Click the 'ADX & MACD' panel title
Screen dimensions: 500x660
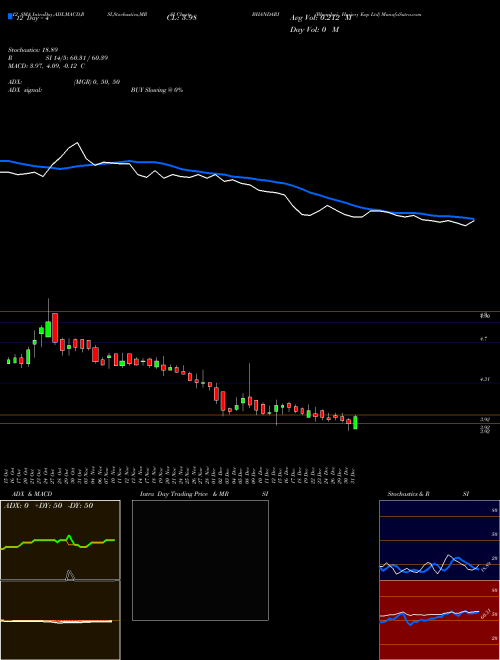(x=32, y=494)
